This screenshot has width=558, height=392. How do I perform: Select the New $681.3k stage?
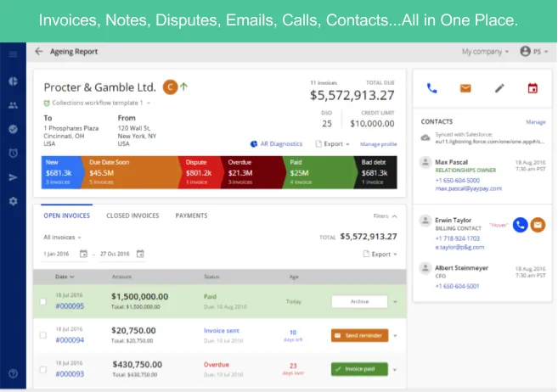[61, 172]
